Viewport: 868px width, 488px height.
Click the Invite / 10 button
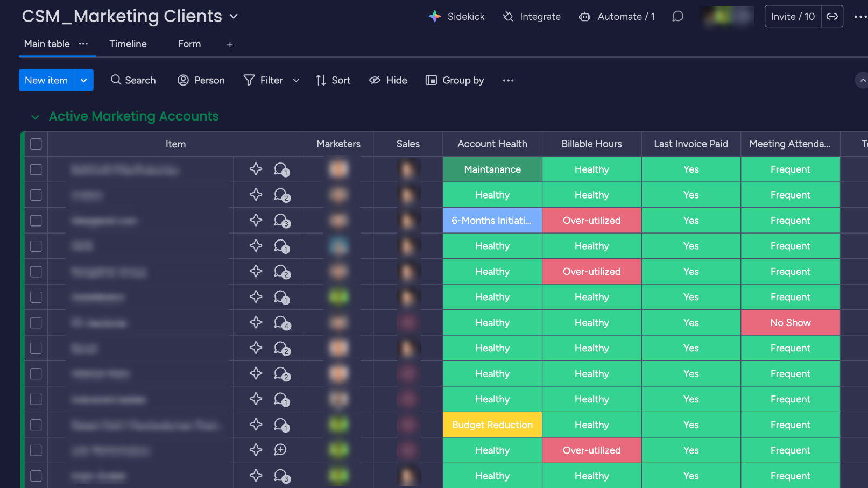coord(792,17)
